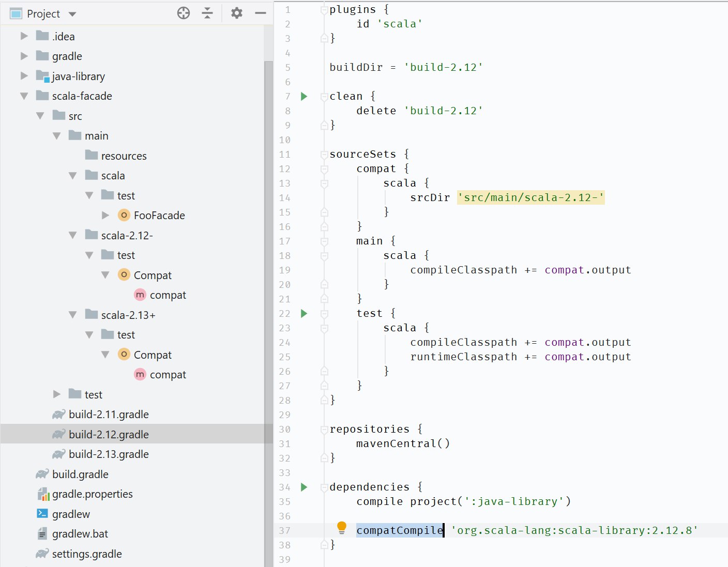728x567 pixels.
Task: Click runtimeClasspath on line 25
Action: point(464,357)
